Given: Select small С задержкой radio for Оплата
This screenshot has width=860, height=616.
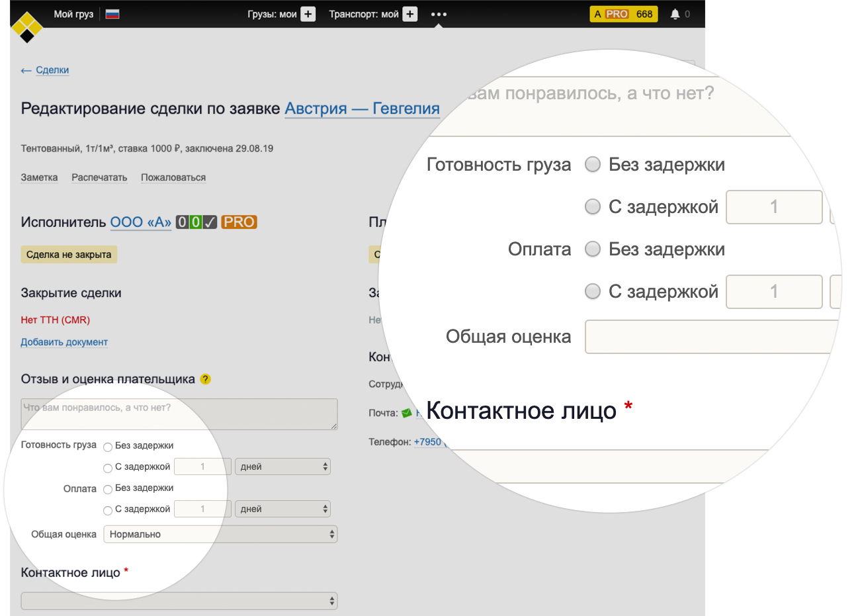Looking at the screenshot, I should [x=108, y=510].
